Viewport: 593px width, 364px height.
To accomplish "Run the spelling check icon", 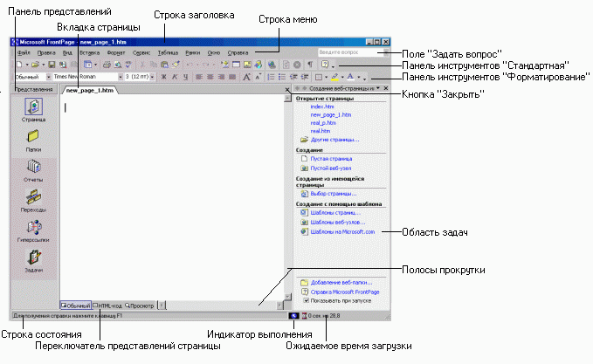I will pyautogui.click(x=129, y=65).
